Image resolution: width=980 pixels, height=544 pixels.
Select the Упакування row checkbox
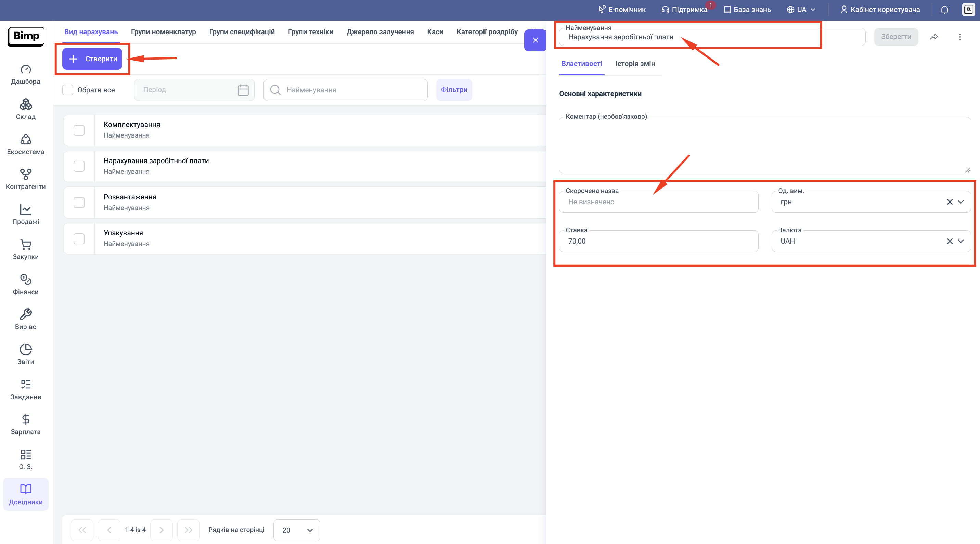(x=79, y=239)
